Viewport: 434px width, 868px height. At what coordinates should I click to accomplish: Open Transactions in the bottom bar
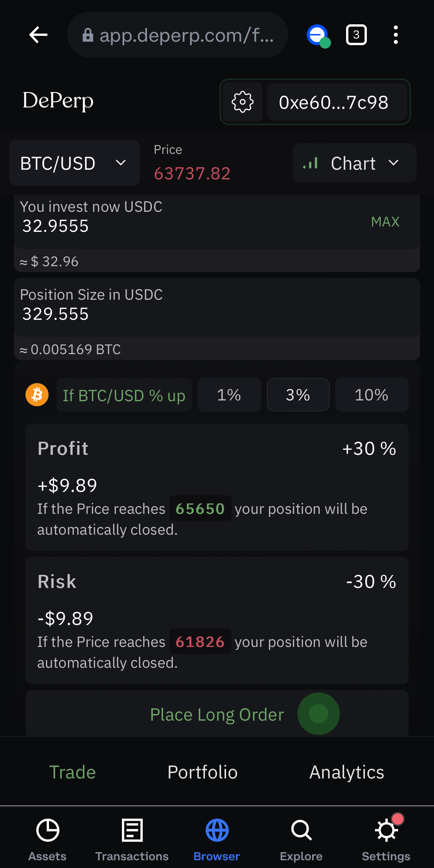tap(132, 840)
